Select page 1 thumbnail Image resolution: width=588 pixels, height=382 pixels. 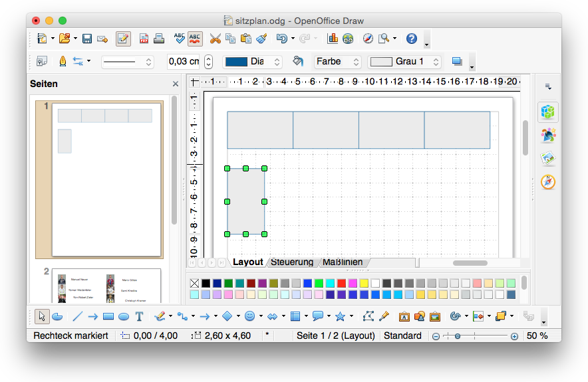(x=106, y=179)
